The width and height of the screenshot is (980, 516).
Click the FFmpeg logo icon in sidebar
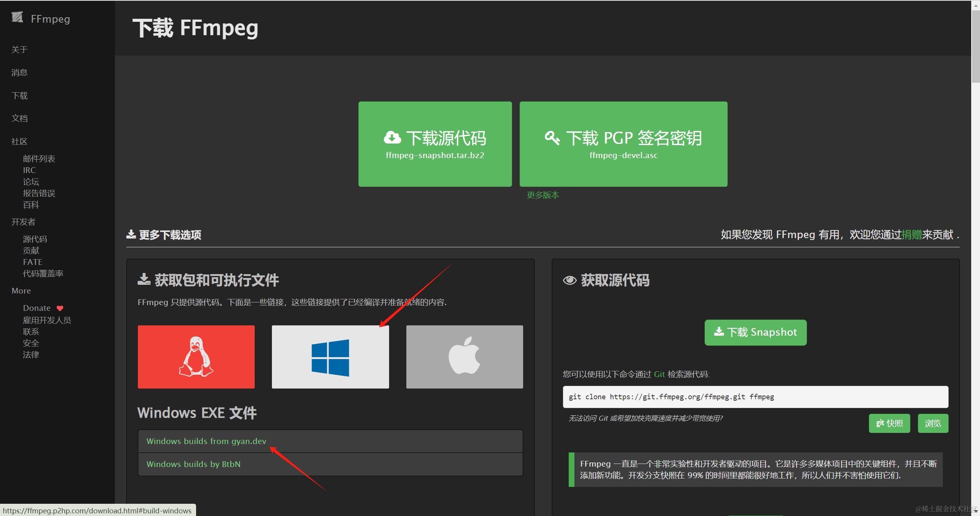(x=17, y=17)
